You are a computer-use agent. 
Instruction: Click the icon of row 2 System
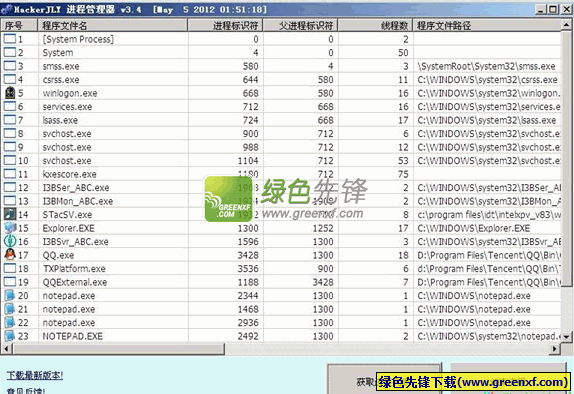10,52
